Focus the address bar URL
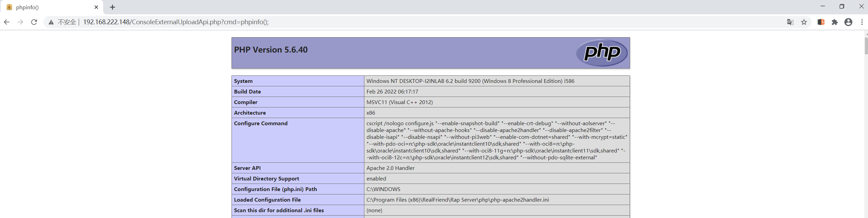The width and height of the screenshot is (868, 218). (x=176, y=22)
